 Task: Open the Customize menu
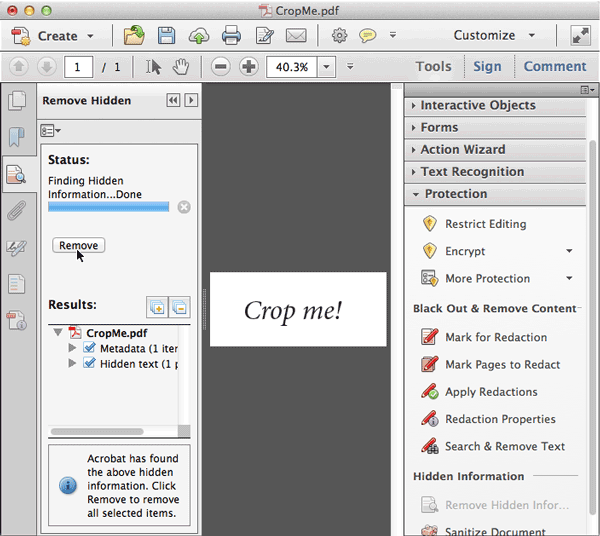coord(493,36)
